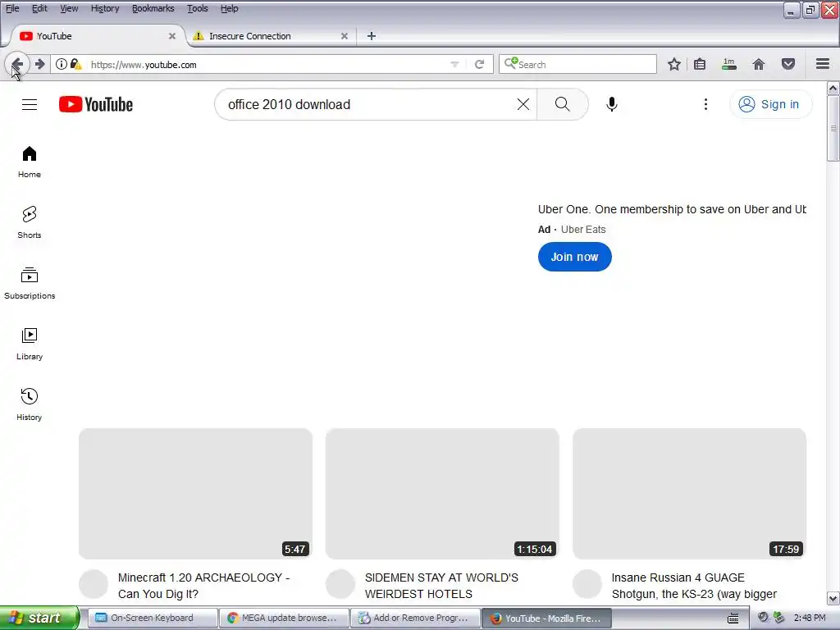
Task: Reload the current page
Action: point(479,64)
